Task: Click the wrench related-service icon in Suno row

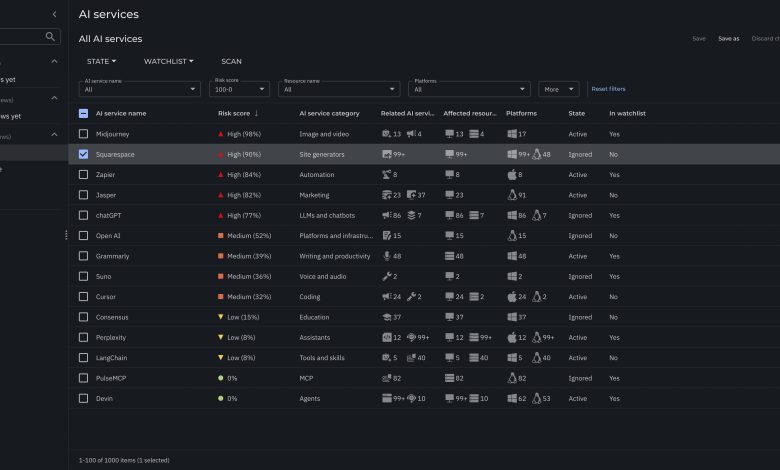Action: tap(387, 276)
